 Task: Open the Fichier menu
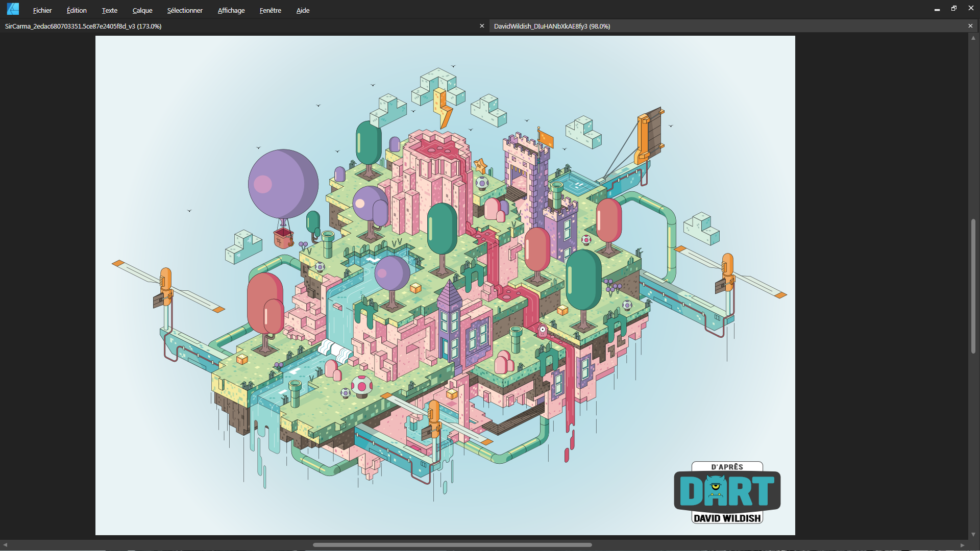42,10
